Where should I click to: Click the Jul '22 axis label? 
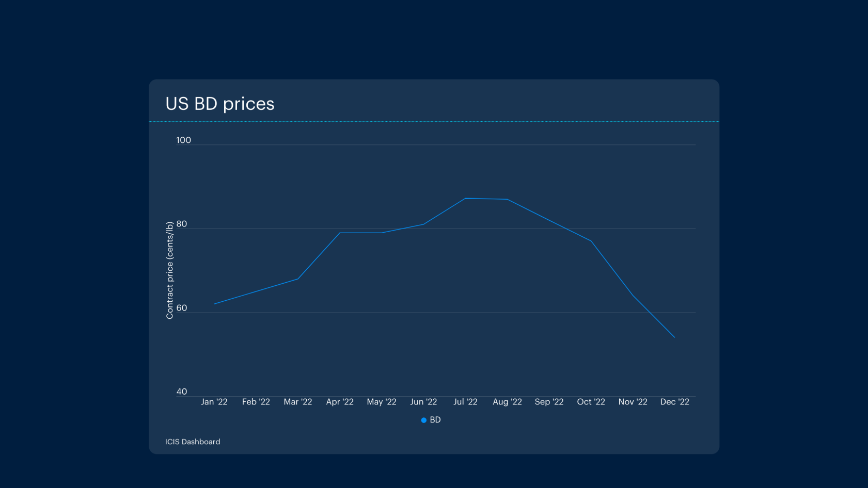tap(465, 402)
